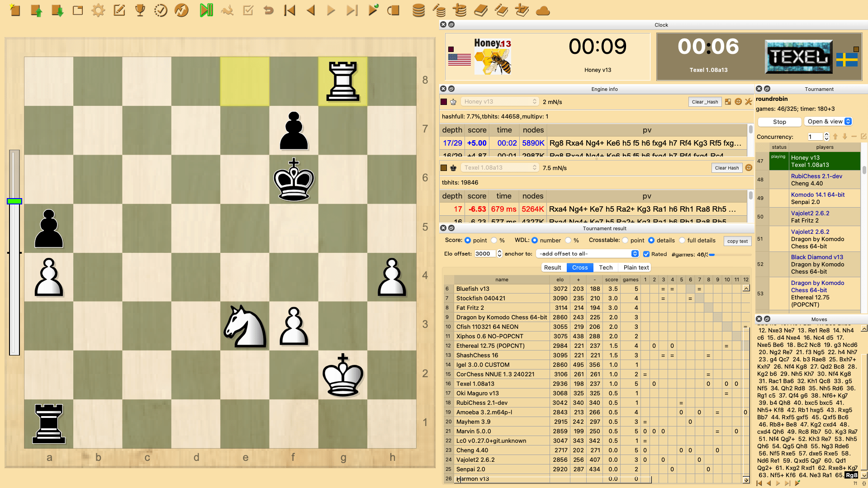Select the Score percent radio button
Screen dimensions: 868x488
tap(494, 240)
